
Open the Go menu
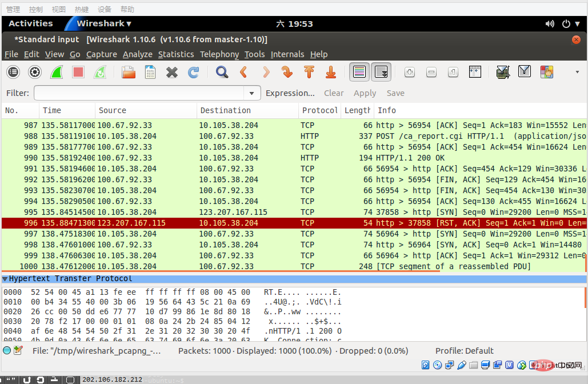coord(75,54)
